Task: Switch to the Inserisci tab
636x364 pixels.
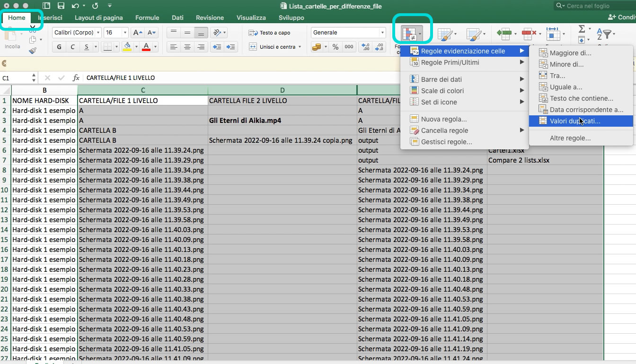Action: (x=50, y=17)
